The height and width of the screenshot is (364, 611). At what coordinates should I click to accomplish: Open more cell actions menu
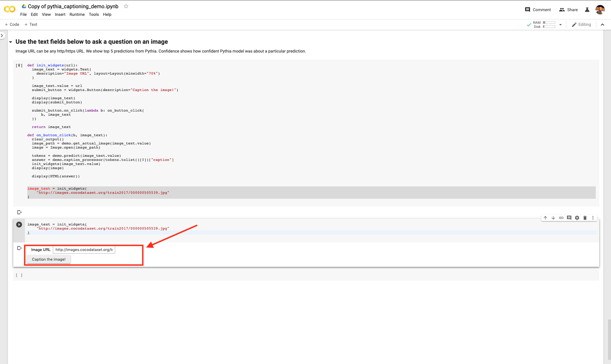593,218
